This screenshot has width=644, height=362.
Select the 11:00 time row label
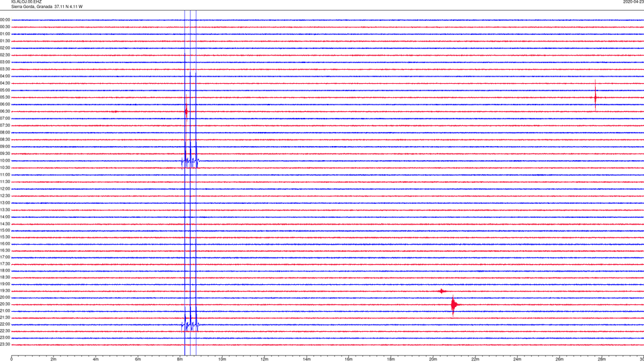coord(5,175)
